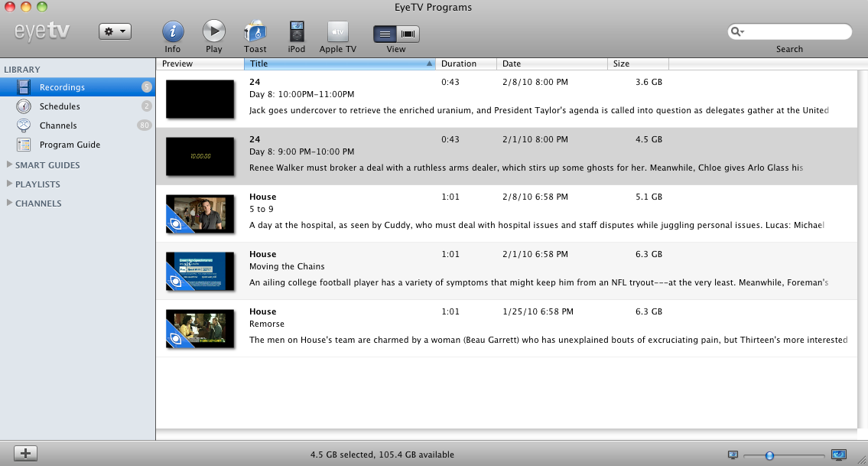The image size is (868, 466).
Task: Click the Channels count badge 80
Action: (x=144, y=125)
